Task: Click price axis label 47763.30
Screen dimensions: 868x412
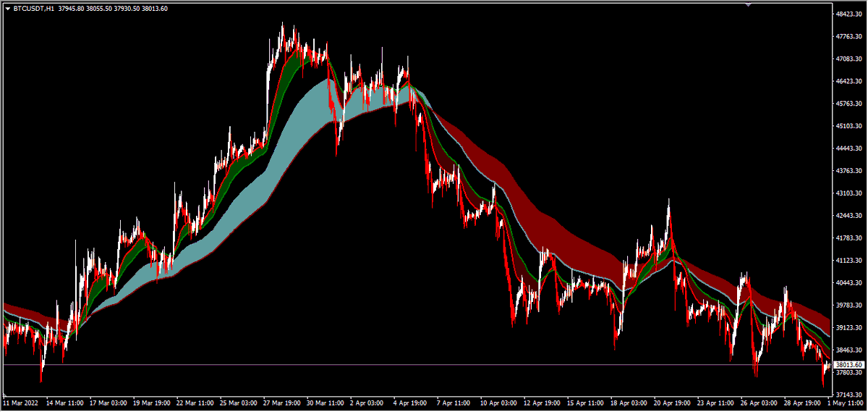Action: (848, 36)
